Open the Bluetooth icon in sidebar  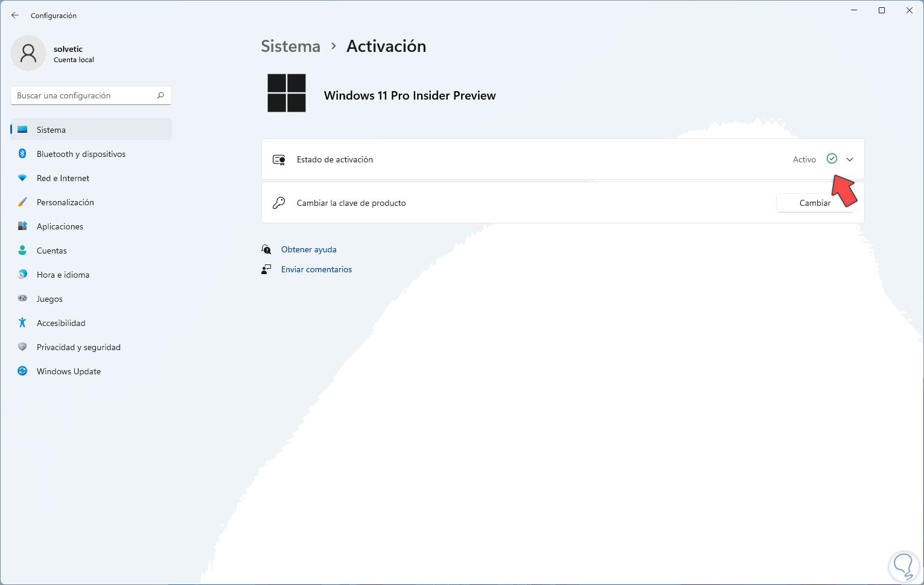tap(22, 154)
